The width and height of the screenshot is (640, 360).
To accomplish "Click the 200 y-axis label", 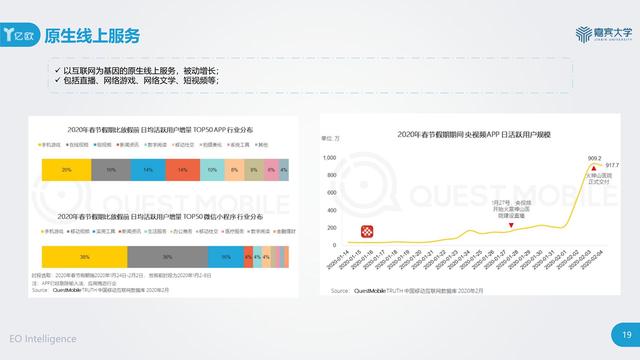I will pos(331,228).
